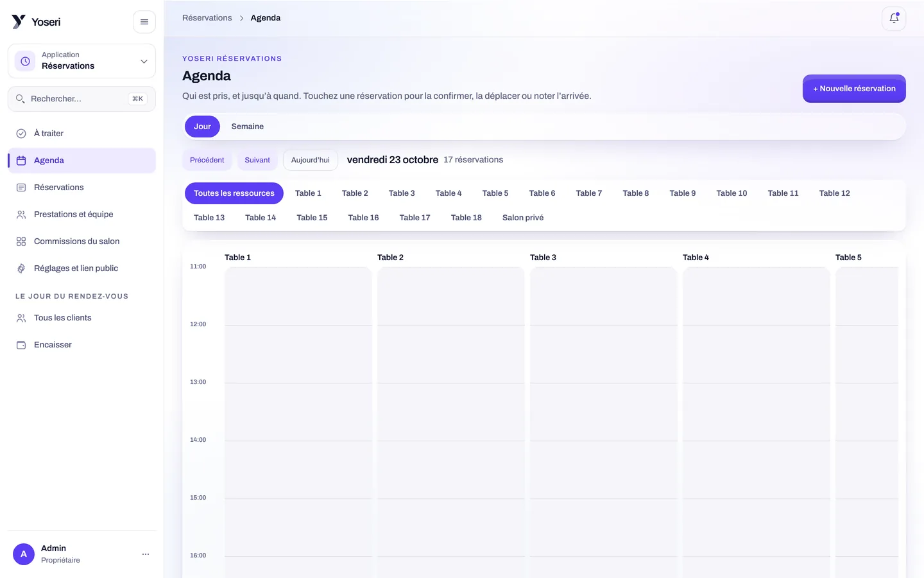The image size is (924, 578).
Task: Click the search magnifier icon
Action: [21, 99]
